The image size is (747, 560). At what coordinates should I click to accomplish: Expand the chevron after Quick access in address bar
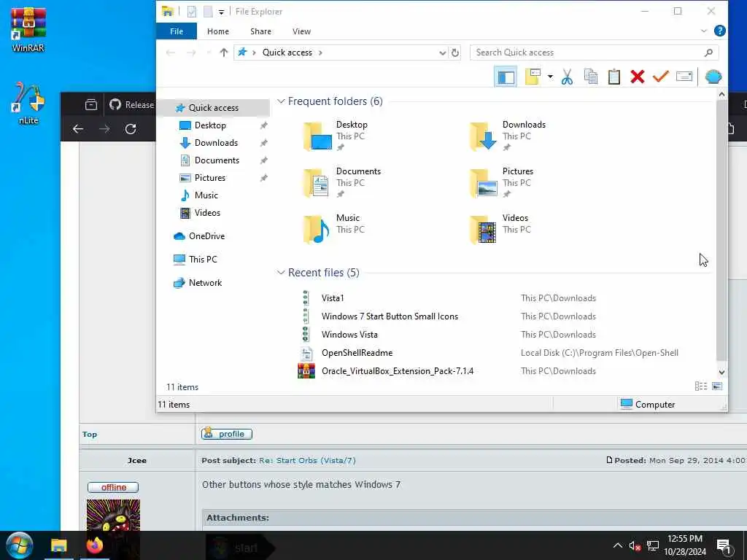(x=320, y=52)
